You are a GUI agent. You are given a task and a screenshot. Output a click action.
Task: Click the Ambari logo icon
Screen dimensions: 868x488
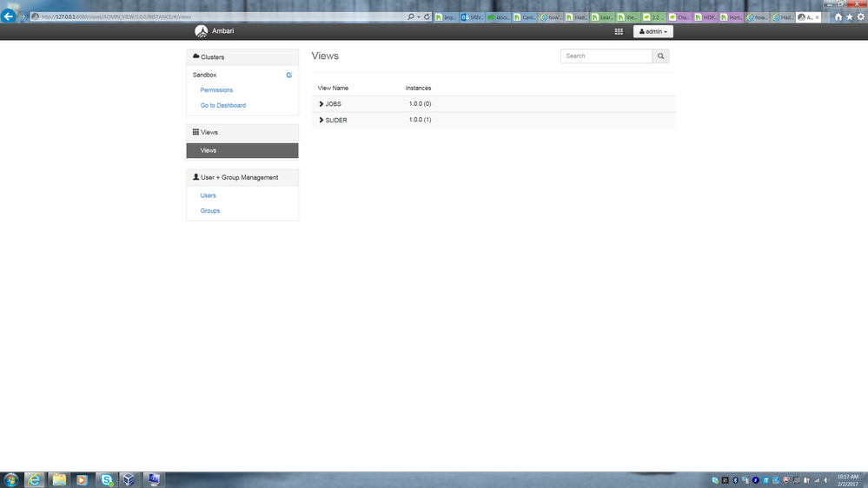[x=201, y=31]
